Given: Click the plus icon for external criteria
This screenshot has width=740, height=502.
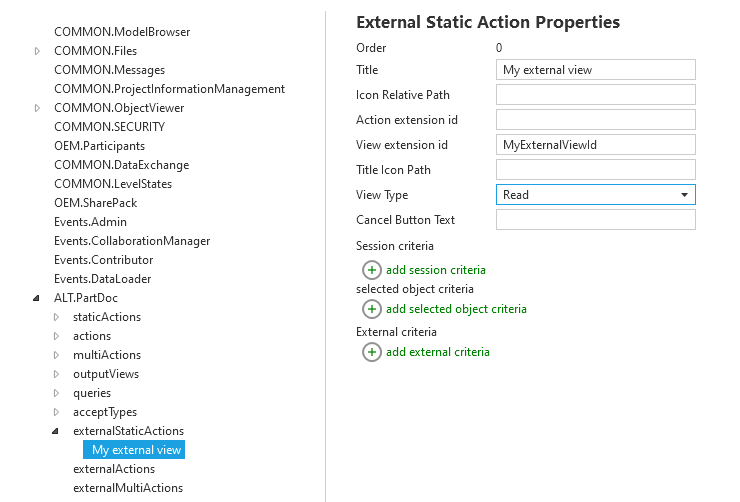Looking at the screenshot, I should pos(372,352).
